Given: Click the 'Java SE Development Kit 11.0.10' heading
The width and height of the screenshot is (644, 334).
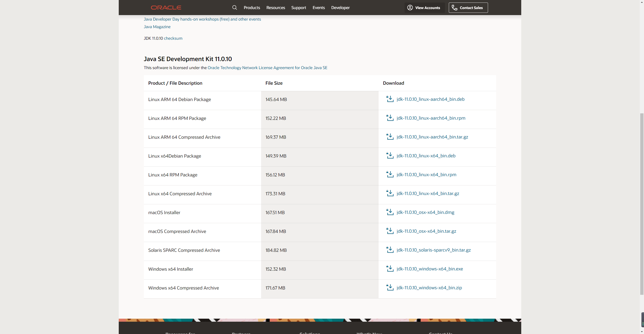Looking at the screenshot, I should click(x=188, y=59).
